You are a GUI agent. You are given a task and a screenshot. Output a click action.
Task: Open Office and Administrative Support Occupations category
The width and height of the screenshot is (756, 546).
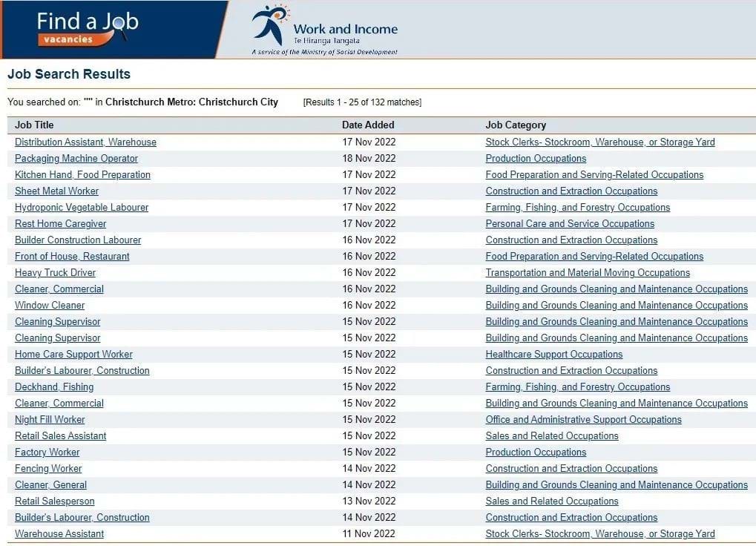coord(583,420)
